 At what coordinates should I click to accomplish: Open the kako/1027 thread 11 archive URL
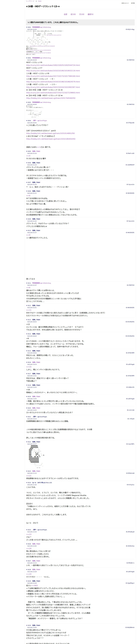[x=53, y=93]
